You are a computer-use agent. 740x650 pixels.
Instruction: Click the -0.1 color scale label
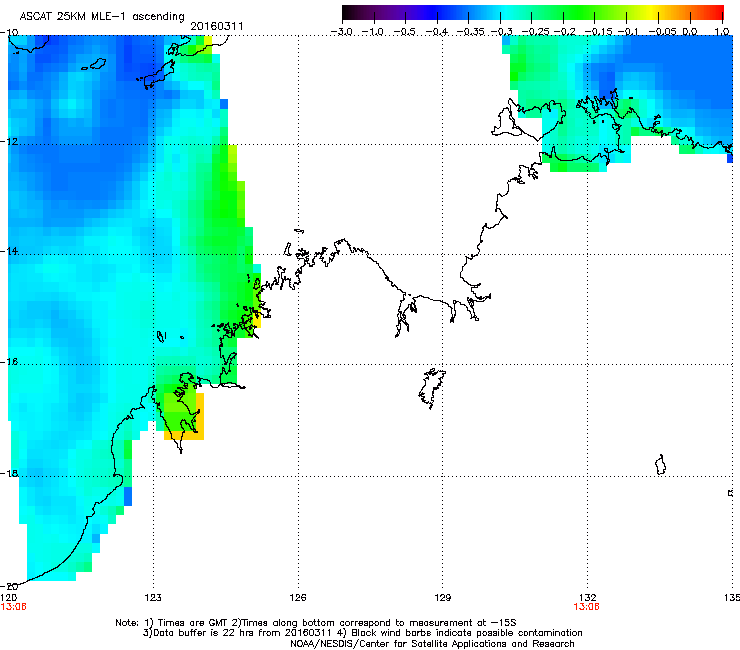click(628, 32)
